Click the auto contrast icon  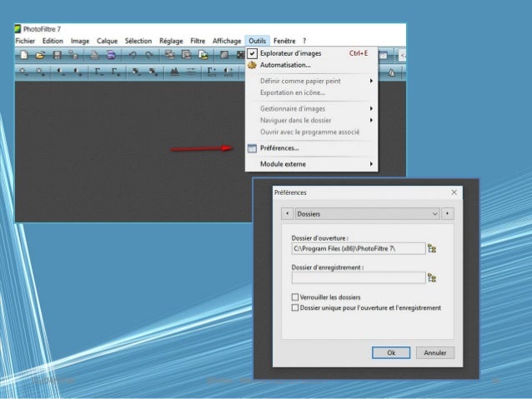point(228,72)
